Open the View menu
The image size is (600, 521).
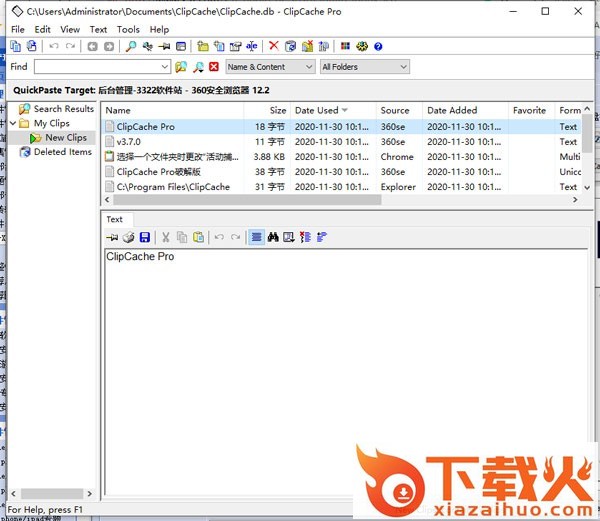70,29
